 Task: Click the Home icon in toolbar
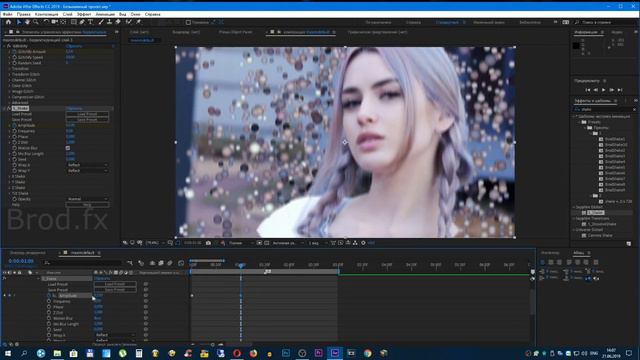[x=8, y=22]
